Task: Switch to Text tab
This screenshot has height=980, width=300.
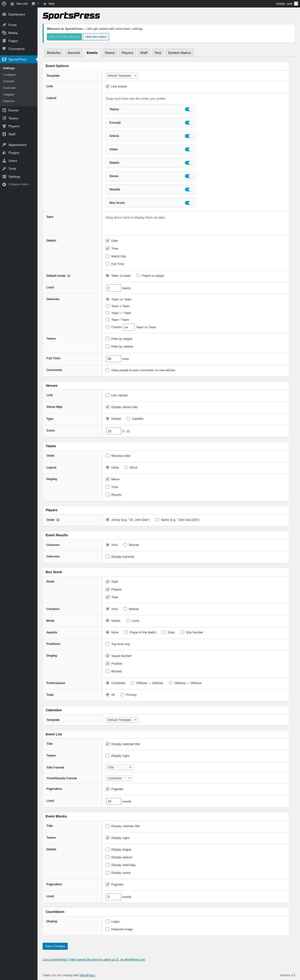Action: click(158, 53)
